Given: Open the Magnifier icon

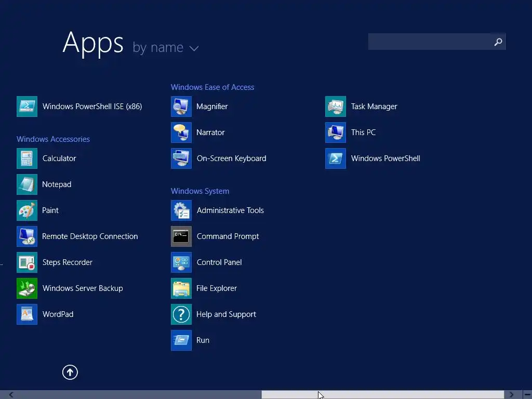Looking at the screenshot, I should pos(181,106).
